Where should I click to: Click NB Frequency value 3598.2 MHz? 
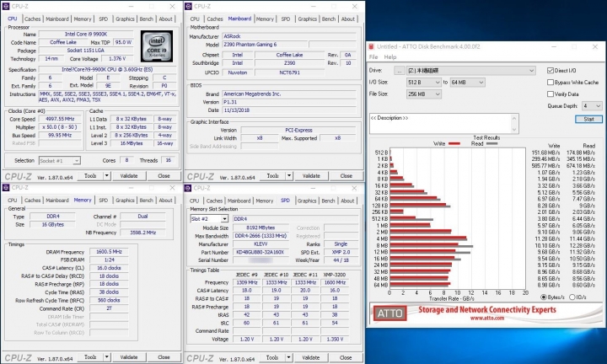[142, 233]
